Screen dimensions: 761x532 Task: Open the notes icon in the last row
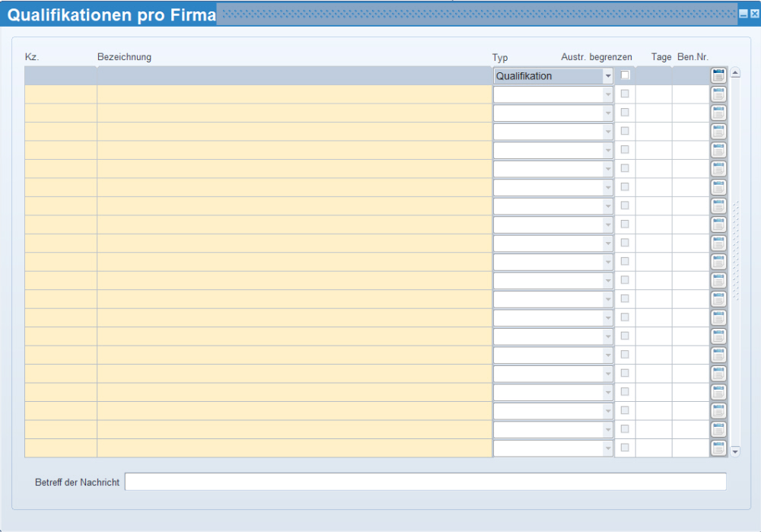(718, 448)
